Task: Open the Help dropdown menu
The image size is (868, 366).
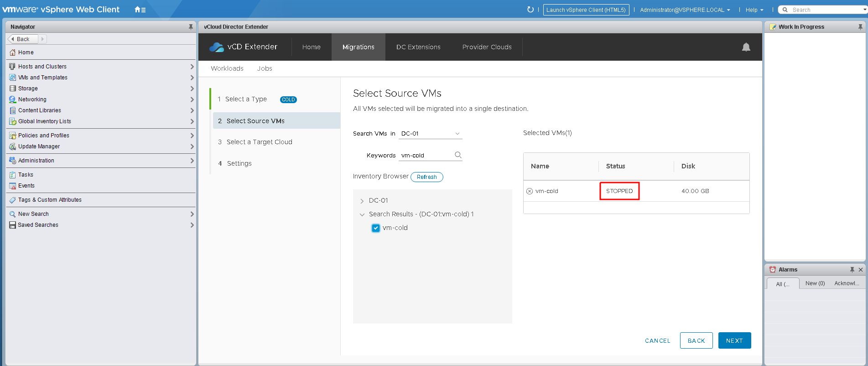Action: tap(754, 10)
